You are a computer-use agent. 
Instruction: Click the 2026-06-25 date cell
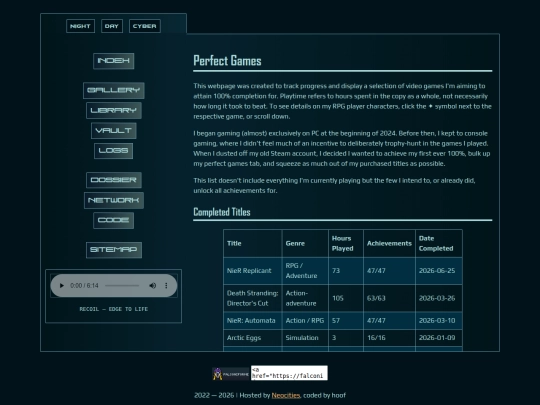439,271
